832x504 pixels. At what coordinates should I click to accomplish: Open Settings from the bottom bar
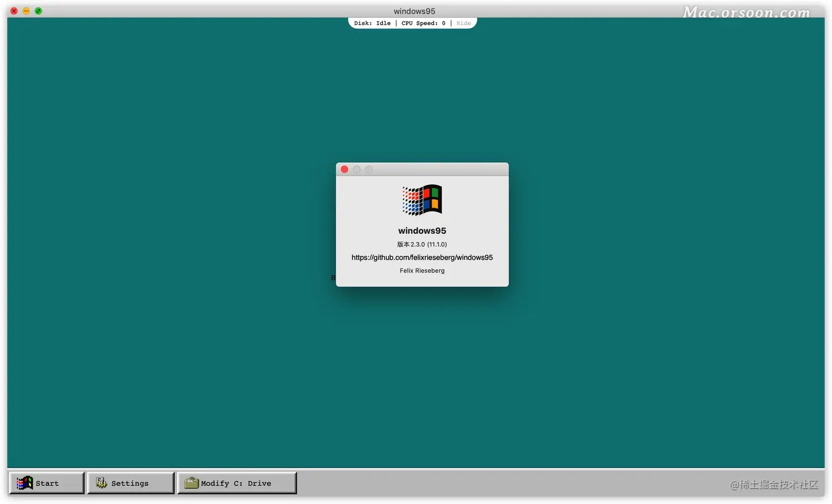131,483
